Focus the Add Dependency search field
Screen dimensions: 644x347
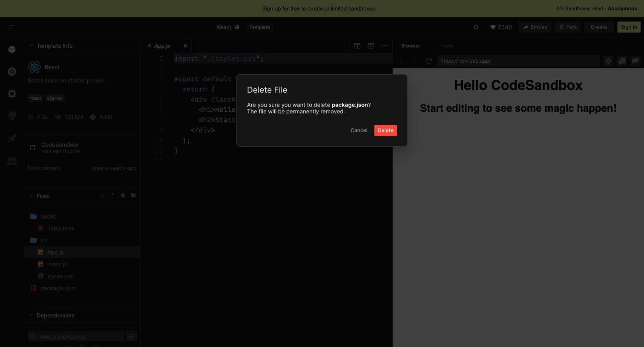click(x=76, y=337)
